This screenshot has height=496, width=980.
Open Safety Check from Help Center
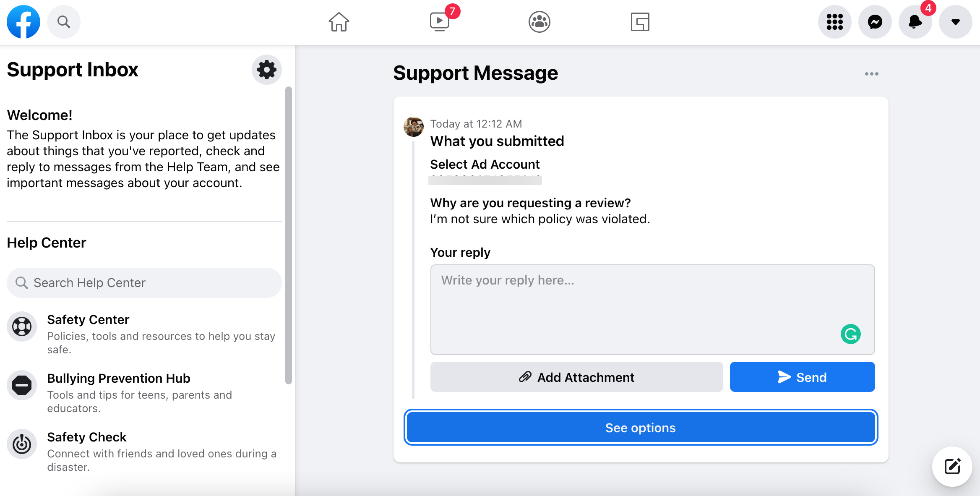pyautogui.click(x=86, y=437)
